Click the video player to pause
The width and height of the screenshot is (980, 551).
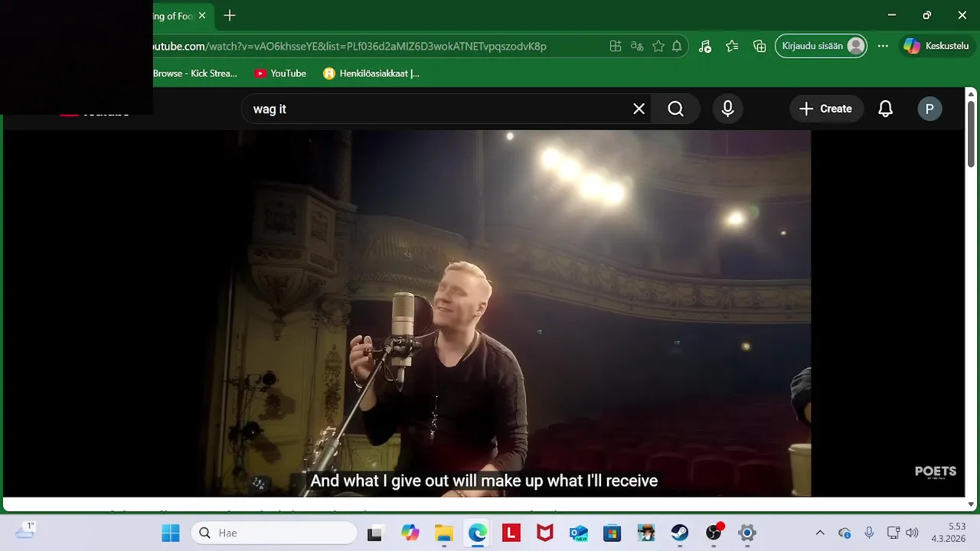(483, 313)
